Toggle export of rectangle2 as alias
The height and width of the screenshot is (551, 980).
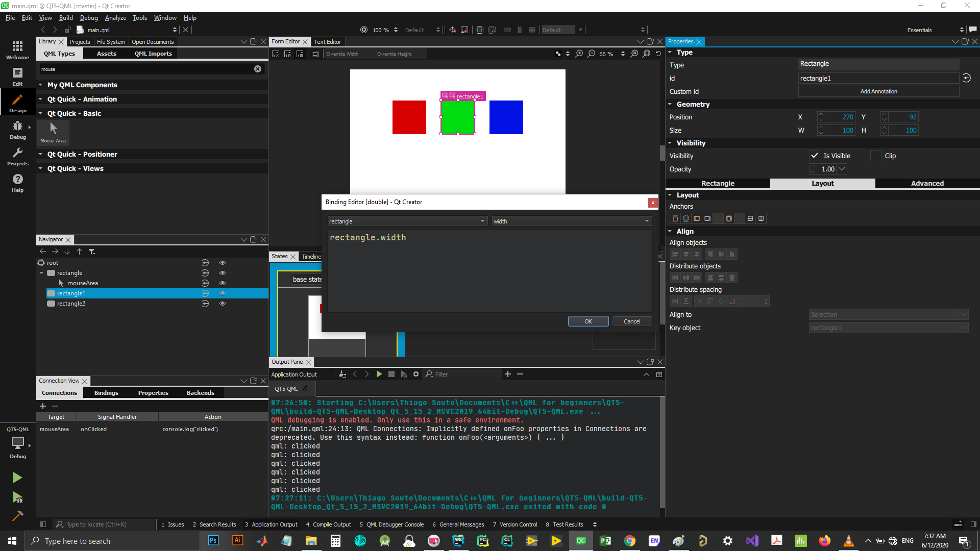point(205,304)
